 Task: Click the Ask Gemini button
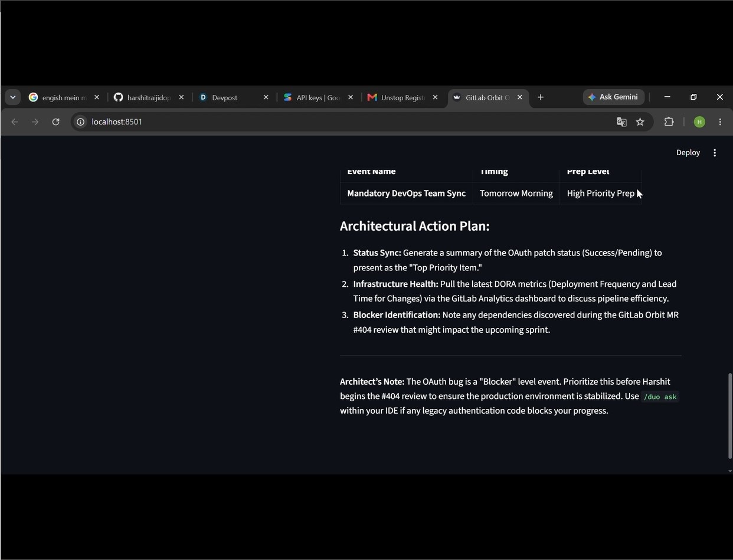tap(613, 97)
